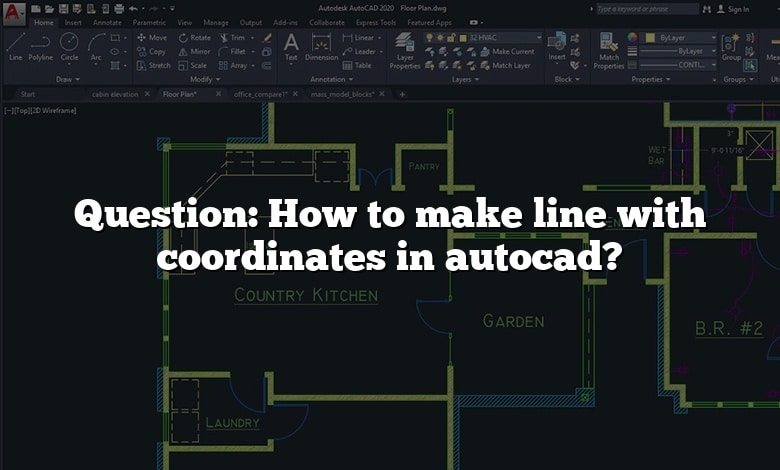The width and height of the screenshot is (780, 470).
Task: Toggle the layer freeze sun icon for 32 HVAC
Action: pyautogui.click(x=440, y=38)
